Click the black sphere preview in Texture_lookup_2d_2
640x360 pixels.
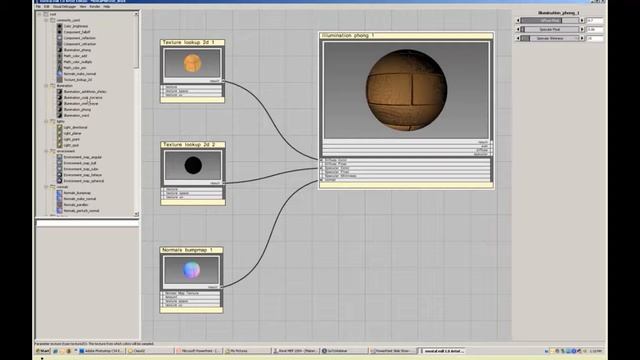click(x=193, y=165)
